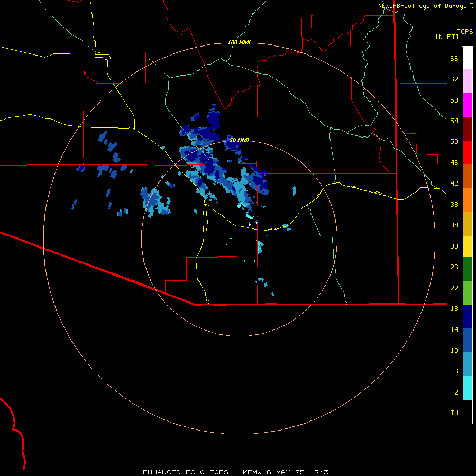Choose the navy blue legend swatch
Image resolution: width=476 pixels, height=476 pixels.
467,317
